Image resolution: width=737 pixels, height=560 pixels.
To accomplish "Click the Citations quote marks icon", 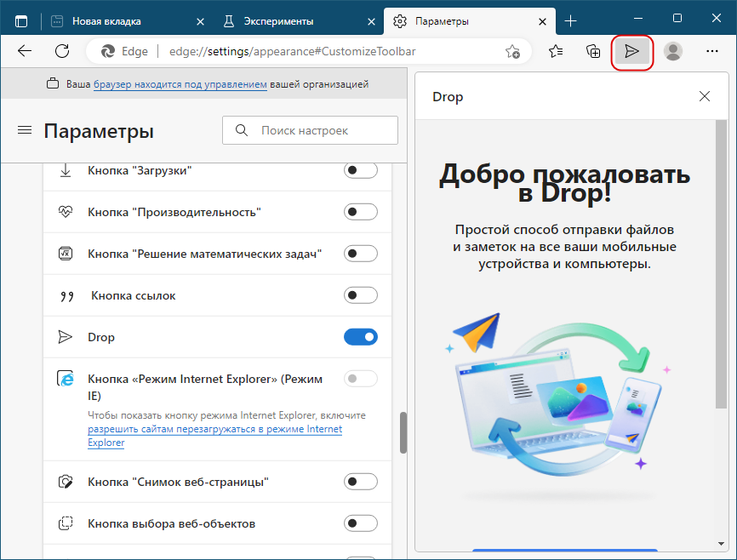I will 66,296.
